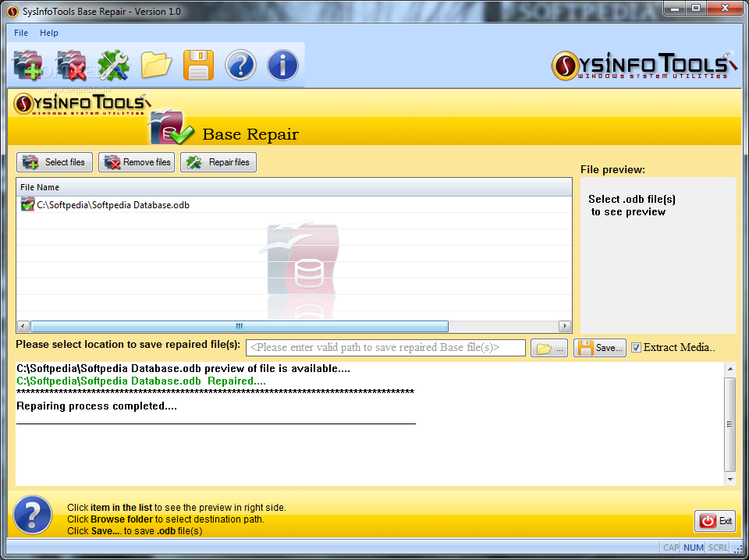The image size is (749, 560).
Task: Click the 'preview of file is available' log line
Action: click(183, 369)
